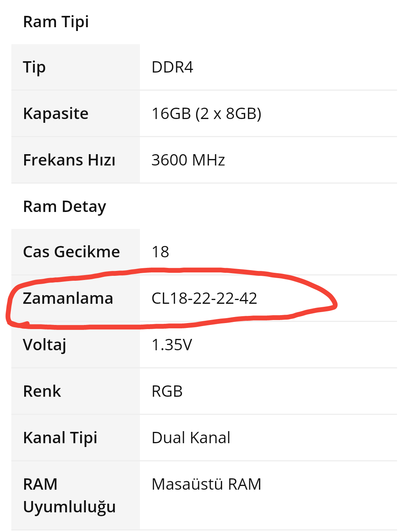Select the DDR4 value text
408x532 pixels.
pyautogui.click(x=172, y=67)
